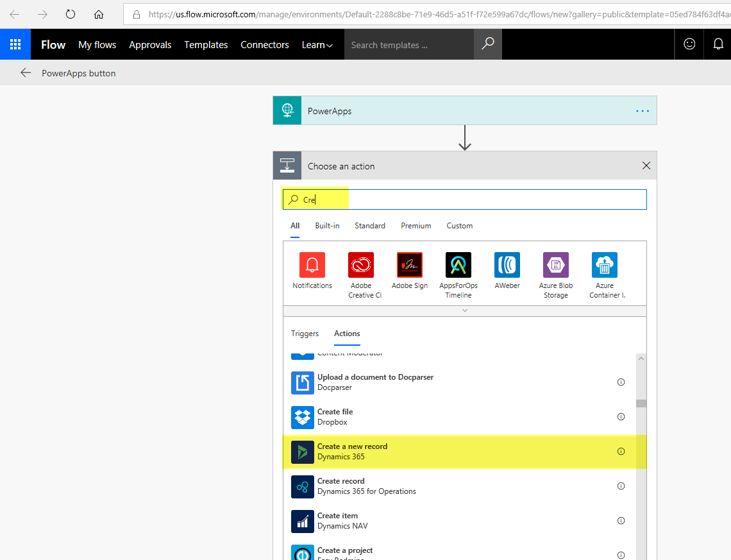Select the Azure Blob Storage connector
The width and height of the screenshot is (731, 560).
click(556, 265)
